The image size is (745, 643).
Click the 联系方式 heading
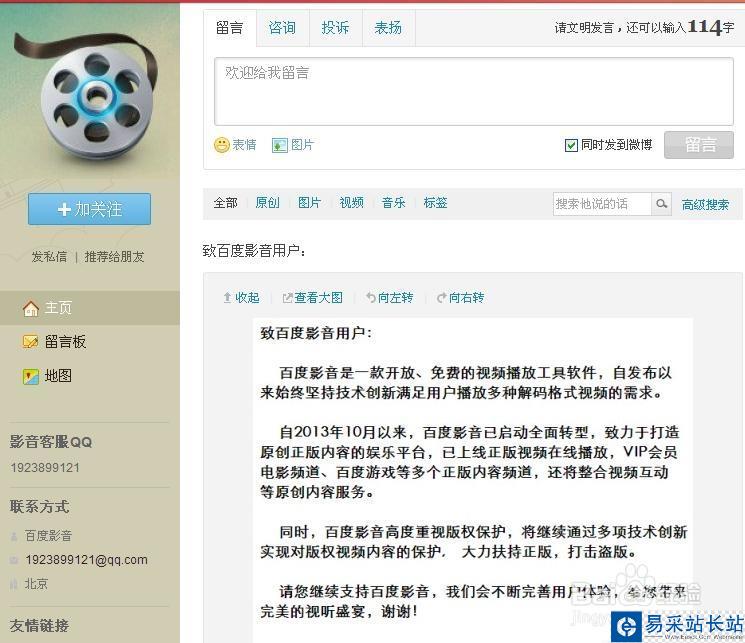(39, 507)
